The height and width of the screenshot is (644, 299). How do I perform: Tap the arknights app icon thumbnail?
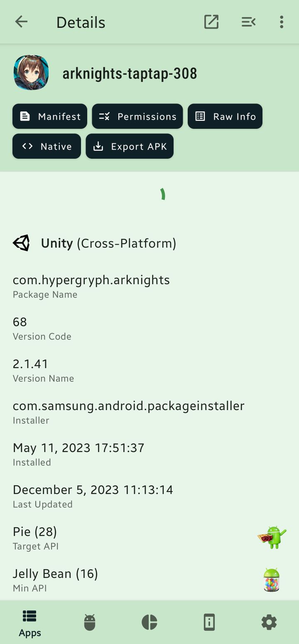coord(31,73)
